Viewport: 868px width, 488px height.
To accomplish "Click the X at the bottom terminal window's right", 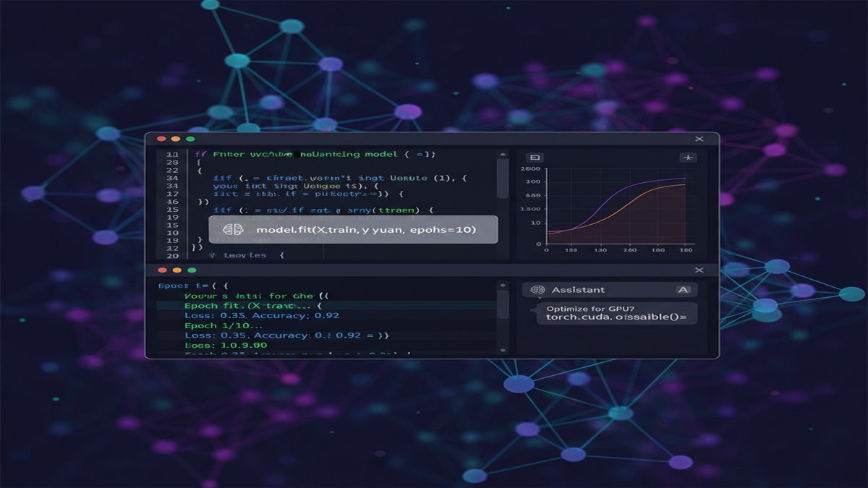I will 699,270.
